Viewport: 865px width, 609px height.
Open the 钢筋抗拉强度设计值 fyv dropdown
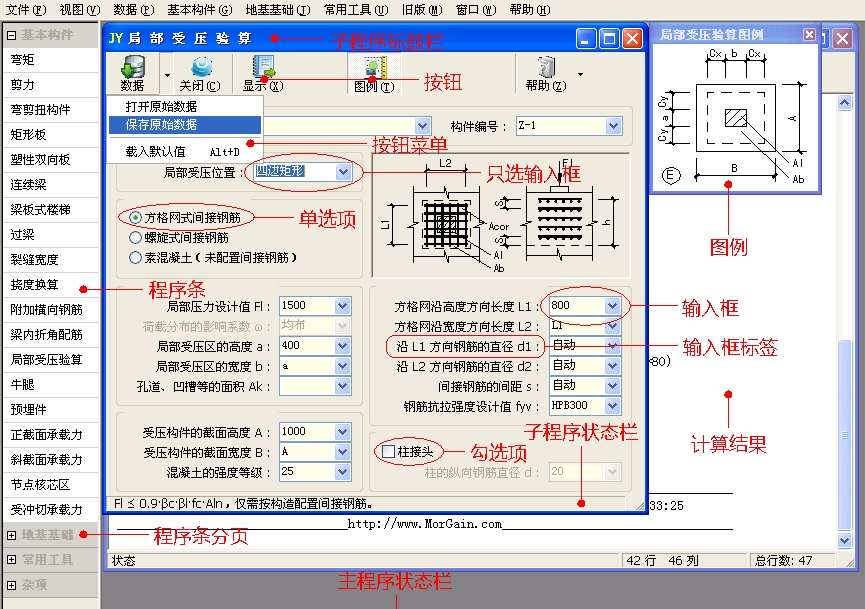(x=612, y=406)
